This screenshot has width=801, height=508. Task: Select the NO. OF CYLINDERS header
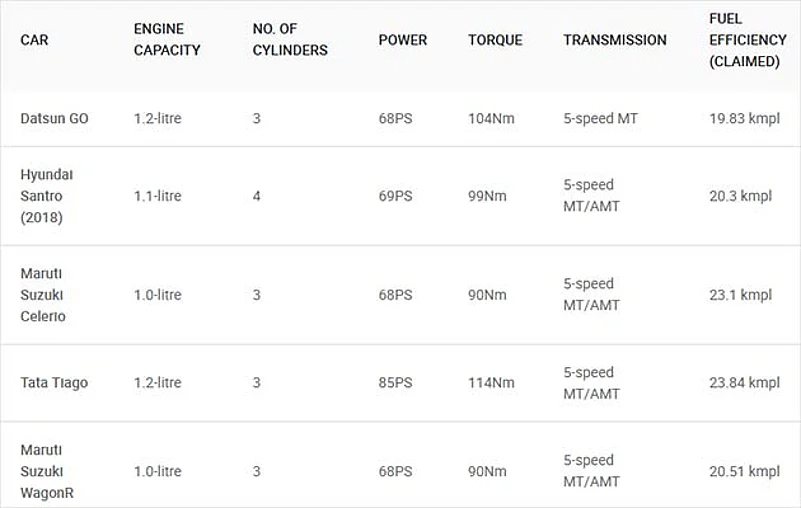(290, 40)
